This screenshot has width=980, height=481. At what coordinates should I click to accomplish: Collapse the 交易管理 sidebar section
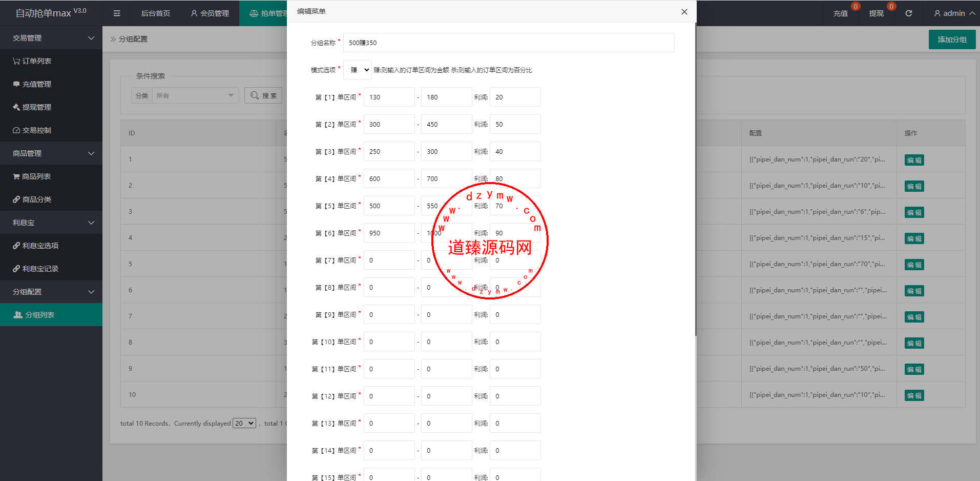51,38
